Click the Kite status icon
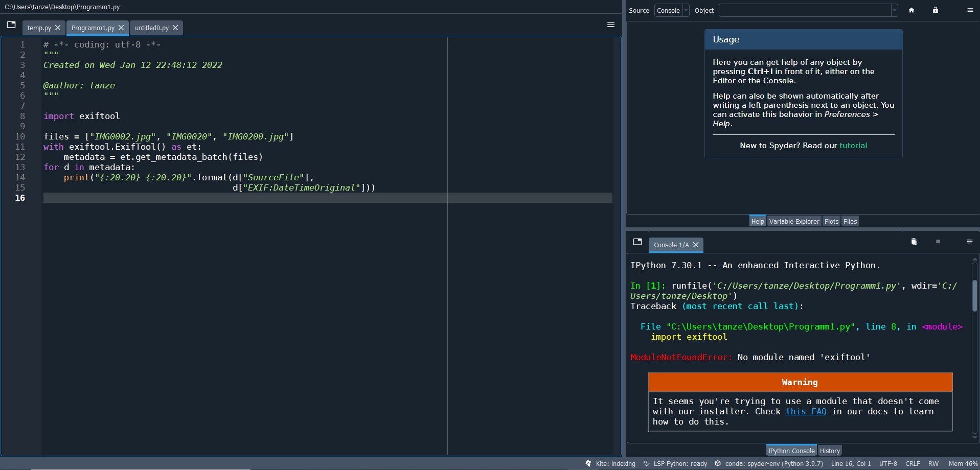 (588, 463)
